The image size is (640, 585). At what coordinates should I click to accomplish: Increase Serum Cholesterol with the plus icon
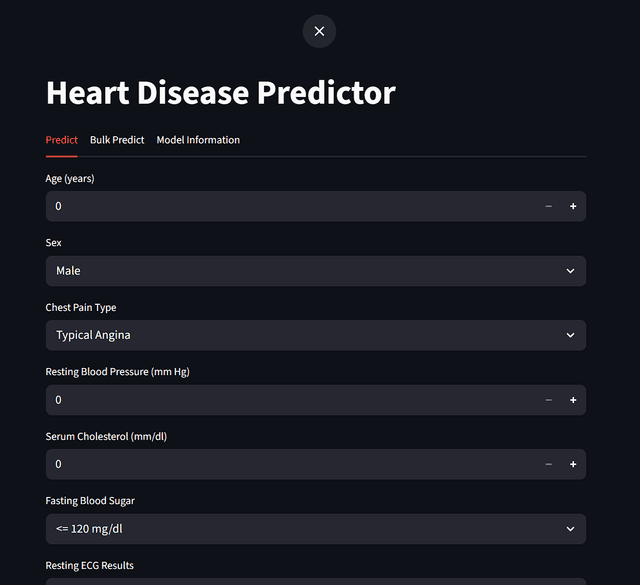pos(573,464)
